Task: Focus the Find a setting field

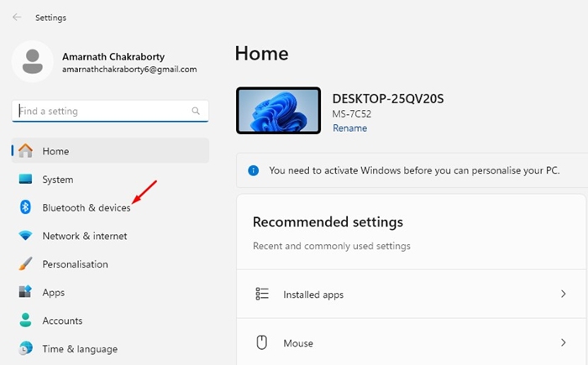Action: pyautogui.click(x=110, y=111)
